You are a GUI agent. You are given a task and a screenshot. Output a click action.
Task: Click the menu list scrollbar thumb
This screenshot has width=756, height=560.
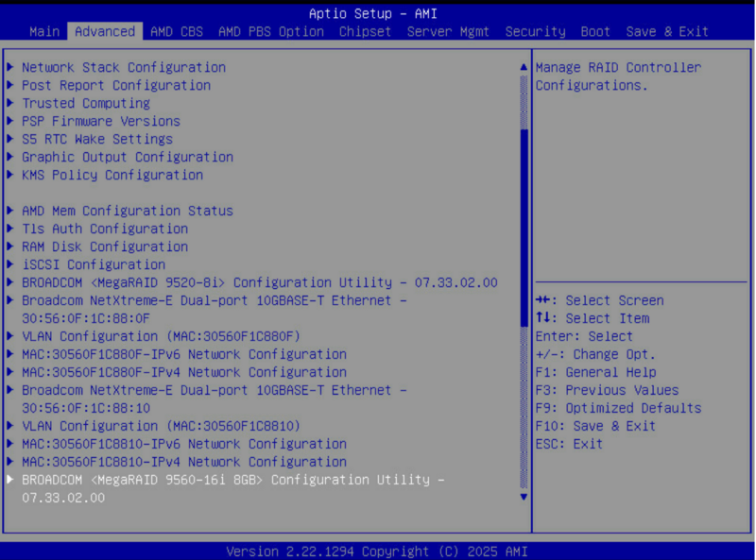pyautogui.click(x=524, y=228)
